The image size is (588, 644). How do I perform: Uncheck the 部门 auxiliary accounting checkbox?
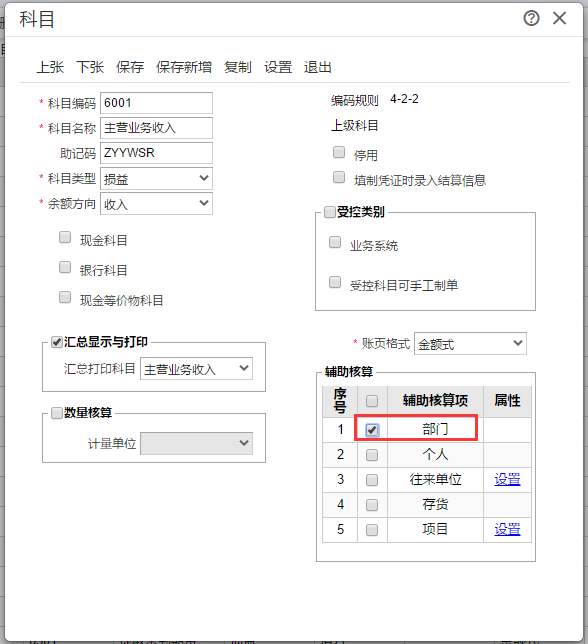pyautogui.click(x=372, y=430)
